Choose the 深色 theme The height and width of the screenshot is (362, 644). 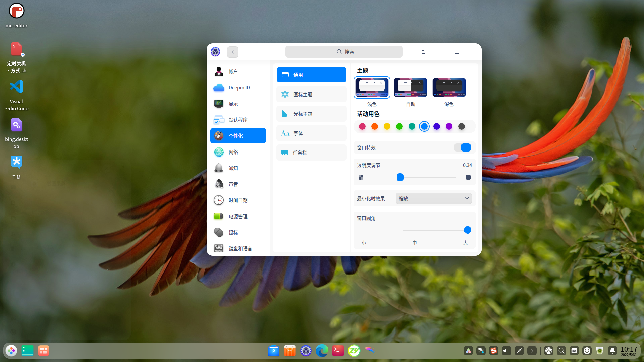click(449, 87)
